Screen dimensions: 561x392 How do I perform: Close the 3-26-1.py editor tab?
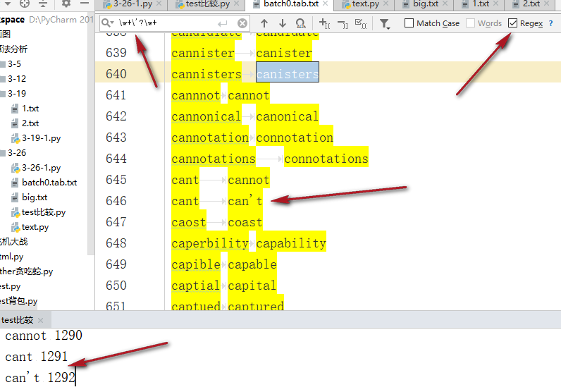159,4
